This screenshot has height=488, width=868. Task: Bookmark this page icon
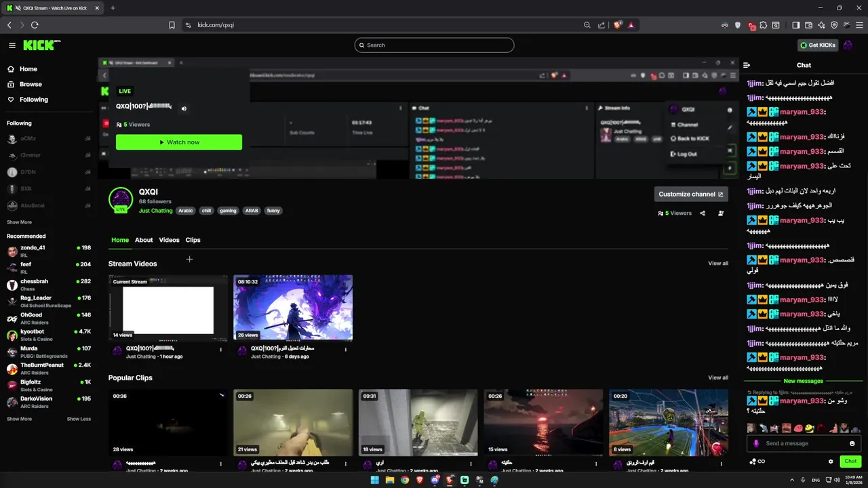tap(172, 25)
